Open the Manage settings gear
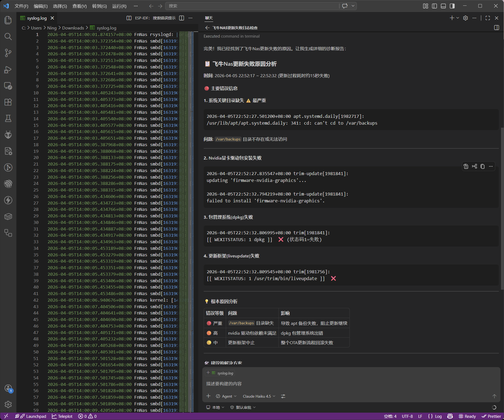Image resolution: width=504 pixels, height=420 pixels. 8,404
